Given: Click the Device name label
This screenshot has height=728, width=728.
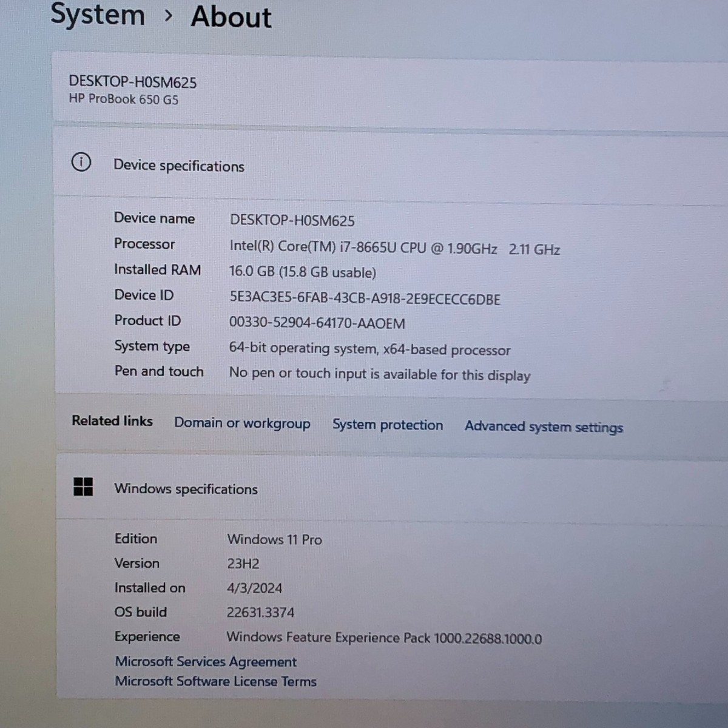Looking at the screenshot, I should [x=154, y=218].
